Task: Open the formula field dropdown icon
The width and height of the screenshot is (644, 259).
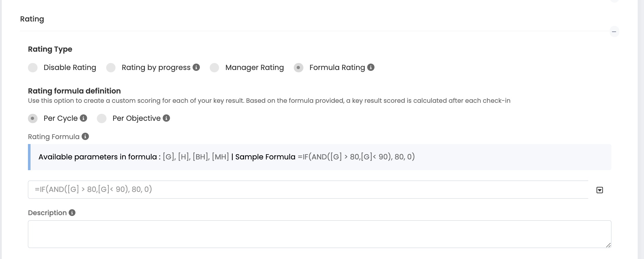Action: point(599,190)
